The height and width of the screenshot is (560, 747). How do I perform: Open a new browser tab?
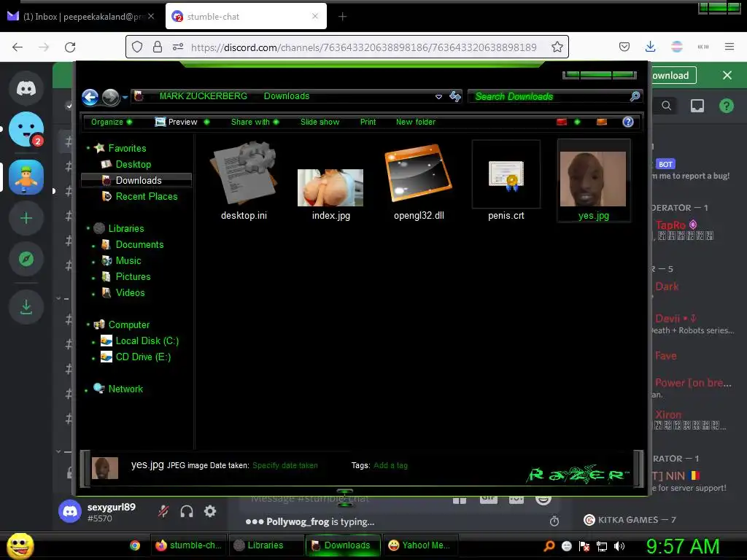342,17
